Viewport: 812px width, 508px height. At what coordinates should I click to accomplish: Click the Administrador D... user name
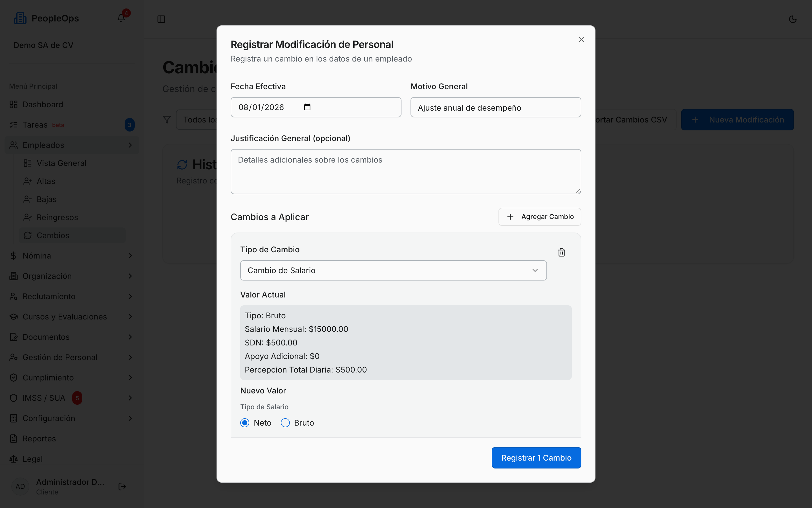[x=70, y=482]
